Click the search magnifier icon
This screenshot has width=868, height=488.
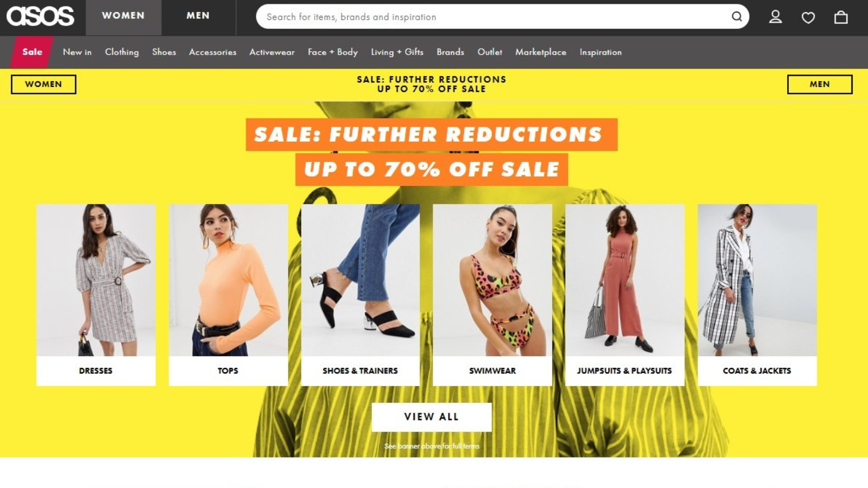click(736, 17)
